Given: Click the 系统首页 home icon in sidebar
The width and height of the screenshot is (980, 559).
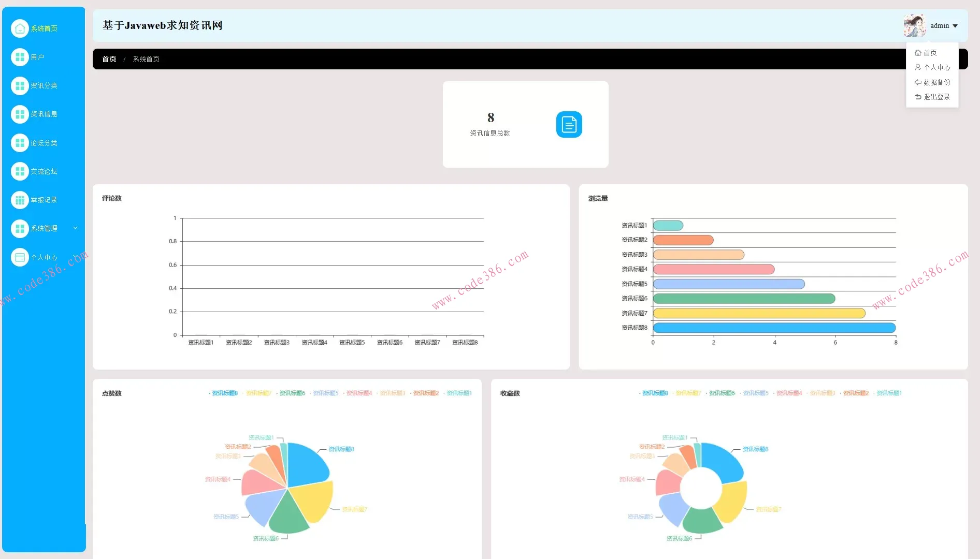Looking at the screenshot, I should [20, 28].
